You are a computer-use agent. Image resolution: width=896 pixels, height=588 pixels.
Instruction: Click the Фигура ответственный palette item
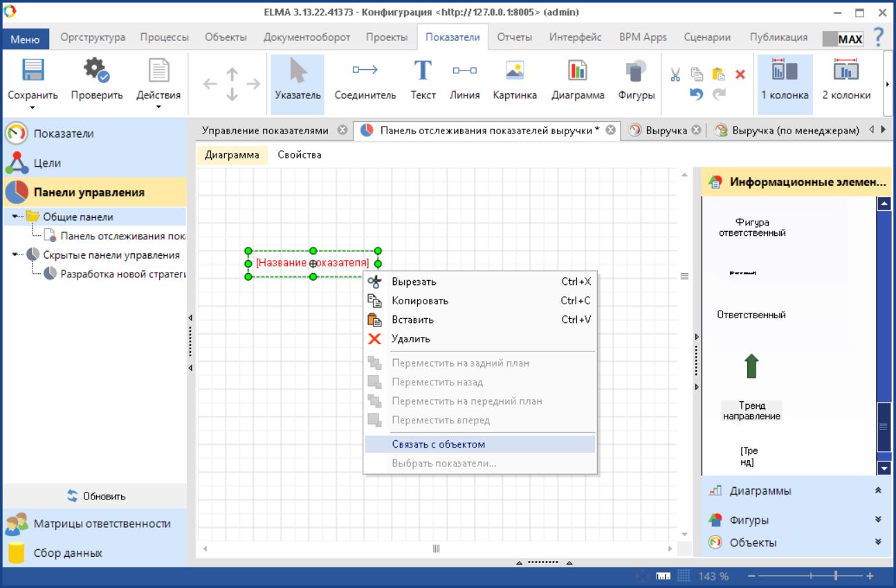[751, 228]
